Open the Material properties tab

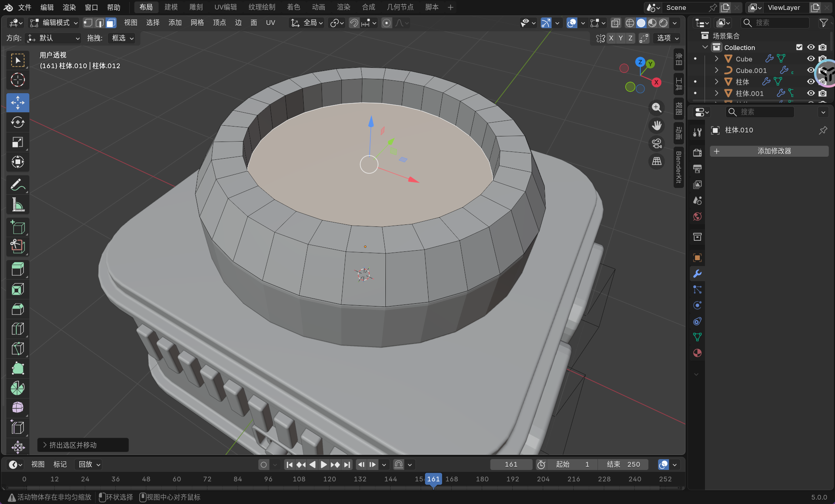coord(697,353)
